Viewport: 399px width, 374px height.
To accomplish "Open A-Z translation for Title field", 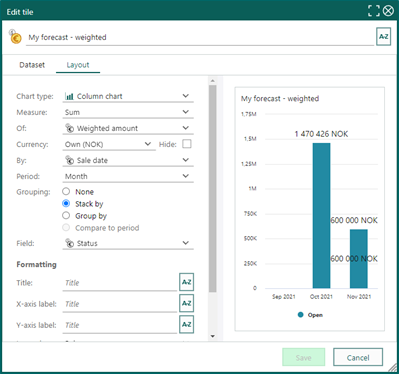I will click(x=186, y=282).
